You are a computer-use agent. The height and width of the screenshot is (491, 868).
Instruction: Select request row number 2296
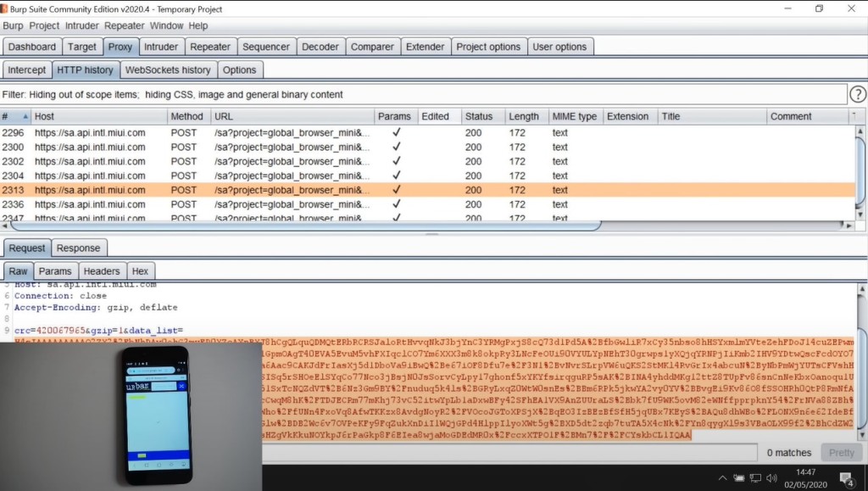(427, 133)
